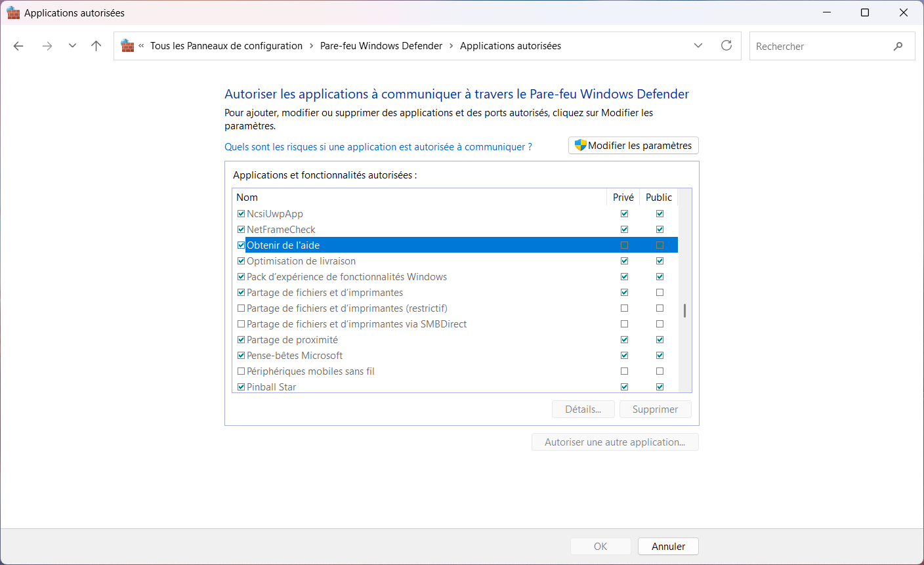The width and height of the screenshot is (924, 565).
Task: Click Autoriser une autre application... button
Action: 615,442
